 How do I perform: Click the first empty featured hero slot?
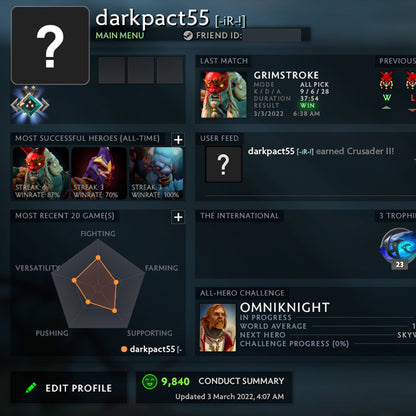coord(112,70)
